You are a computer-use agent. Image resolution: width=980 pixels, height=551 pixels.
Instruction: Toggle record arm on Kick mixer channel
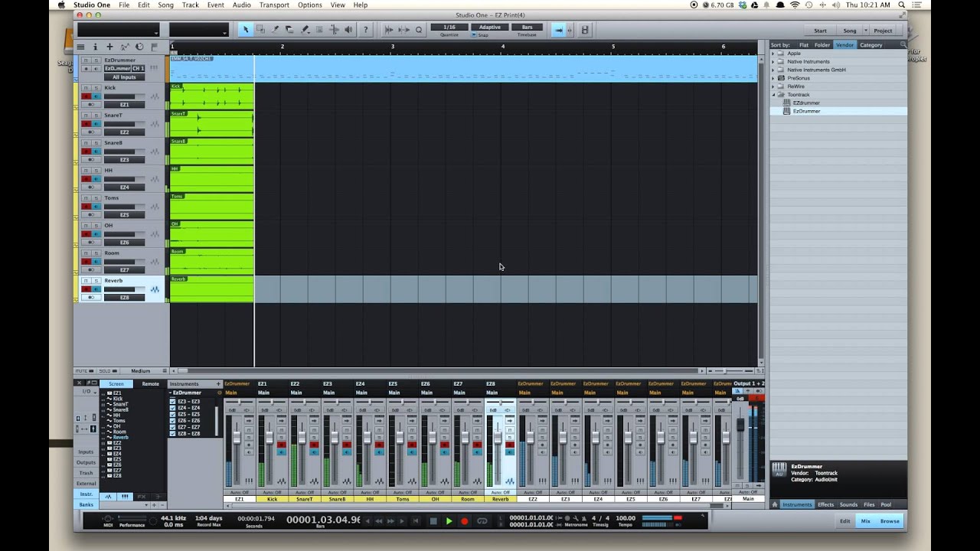point(282,444)
